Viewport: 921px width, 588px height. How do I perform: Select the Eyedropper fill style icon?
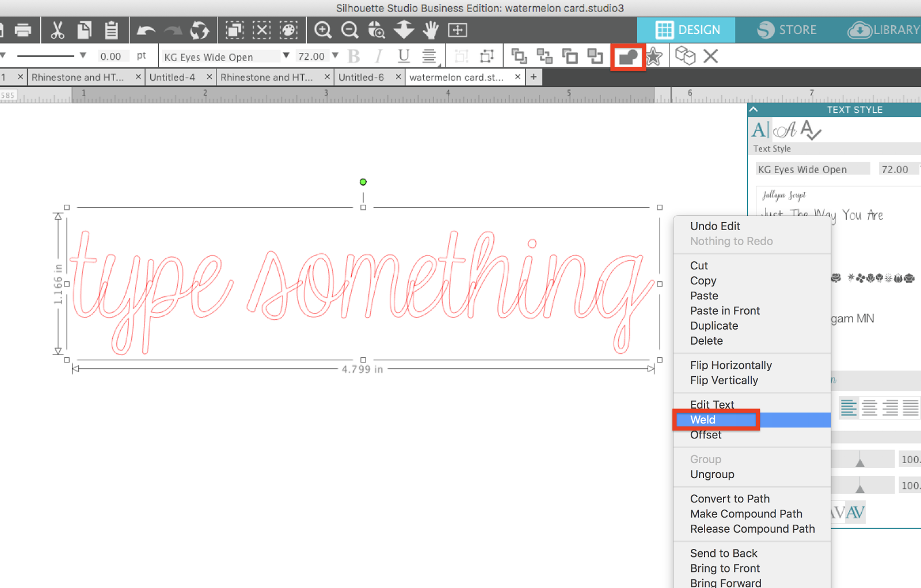coord(288,30)
